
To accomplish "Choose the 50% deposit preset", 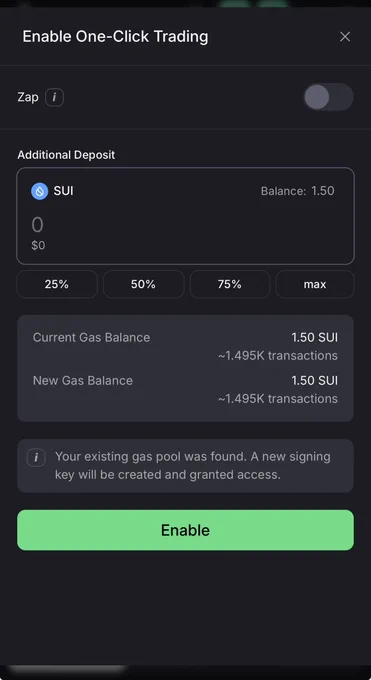I will [x=144, y=284].
